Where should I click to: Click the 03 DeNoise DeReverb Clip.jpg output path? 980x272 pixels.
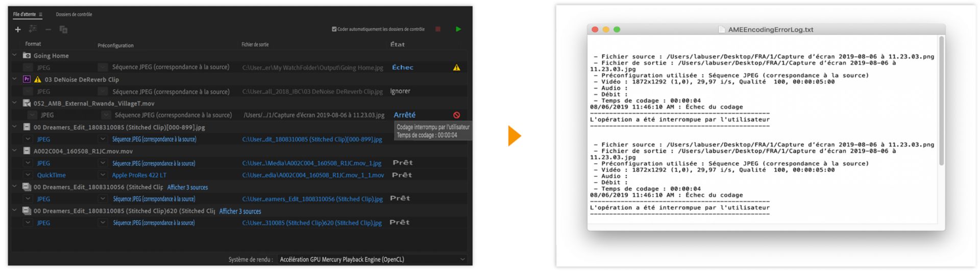pyautogui.click(x=312, y=92)
